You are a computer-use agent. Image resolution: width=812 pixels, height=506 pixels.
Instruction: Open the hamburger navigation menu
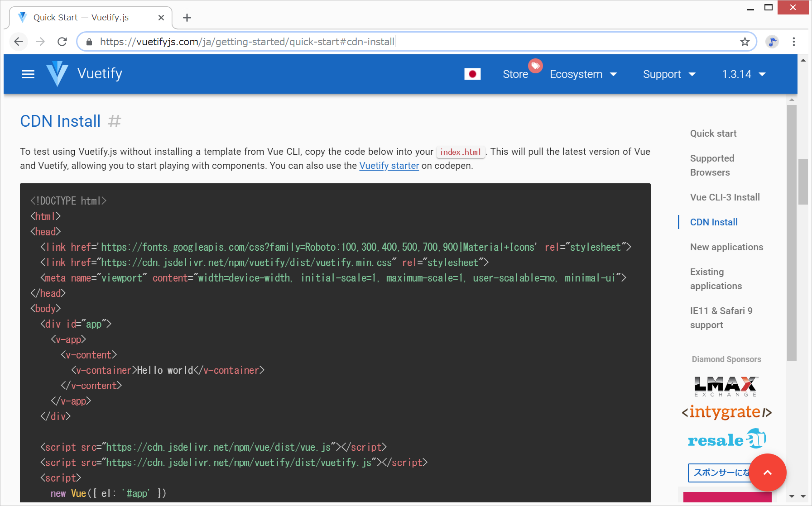click(28, 74)
